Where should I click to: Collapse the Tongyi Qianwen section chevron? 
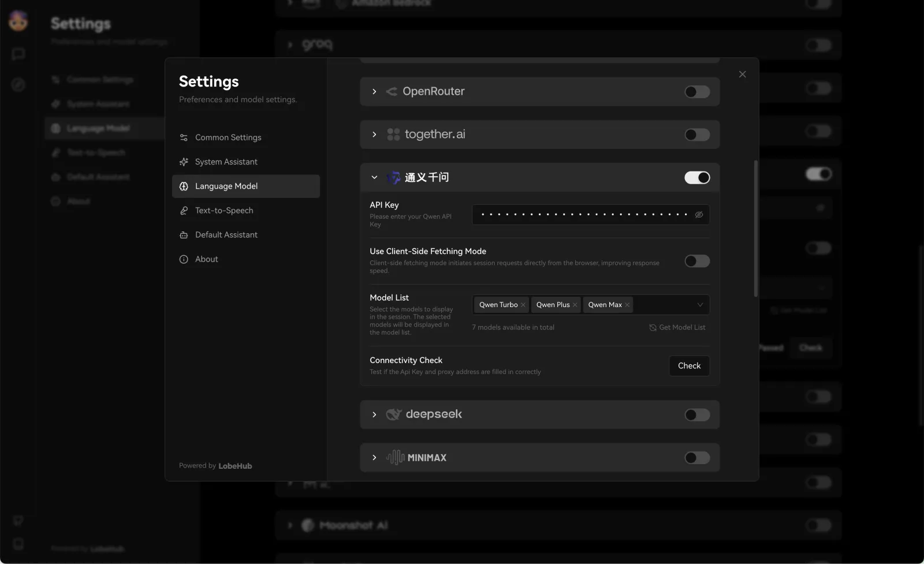374,177
